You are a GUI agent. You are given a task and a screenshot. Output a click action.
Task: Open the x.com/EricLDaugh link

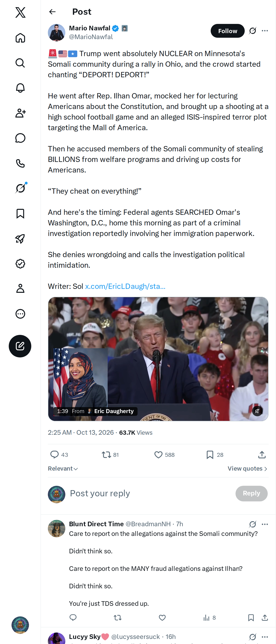(125, 286)
